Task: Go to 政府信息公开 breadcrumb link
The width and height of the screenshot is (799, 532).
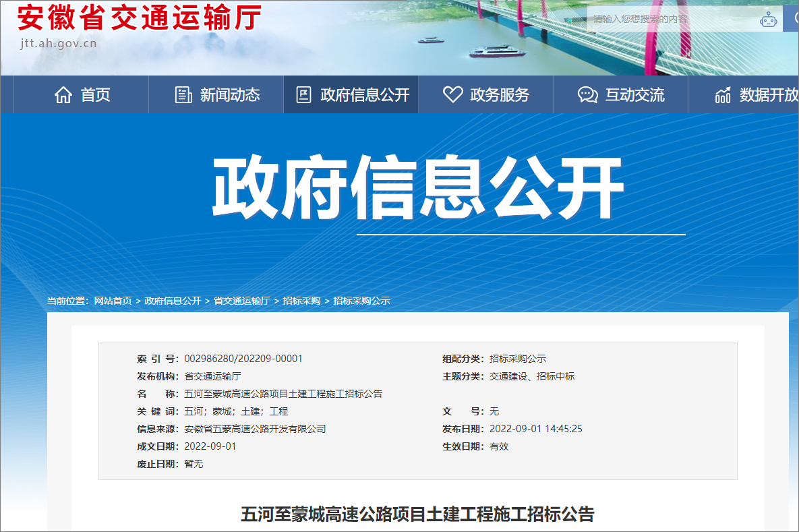Action: [x=173, y=301]
